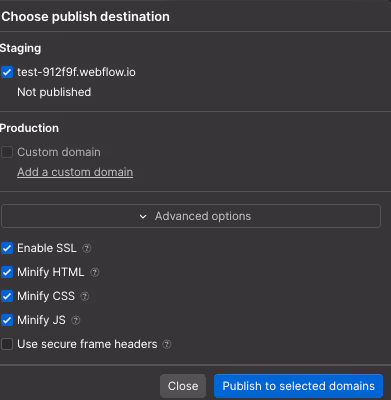Viewport: 391px width, 400px height.
Task: Open the Enable SSL help icon
Action: click(x=87, y=248)
